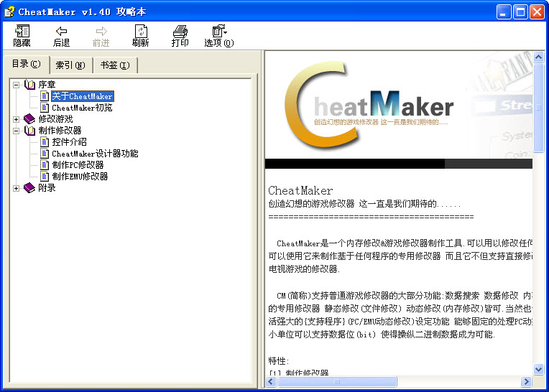
Task: Switch to the 目录 (Contents) tab
Action: coord(27,64)
